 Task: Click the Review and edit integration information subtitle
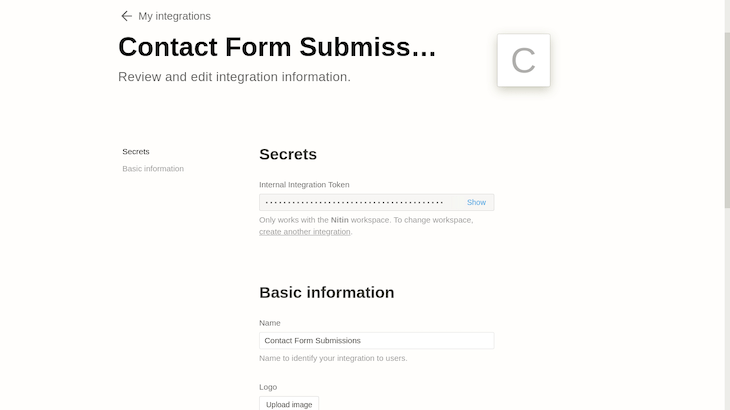pyautogui.click(x=234, y=77)
